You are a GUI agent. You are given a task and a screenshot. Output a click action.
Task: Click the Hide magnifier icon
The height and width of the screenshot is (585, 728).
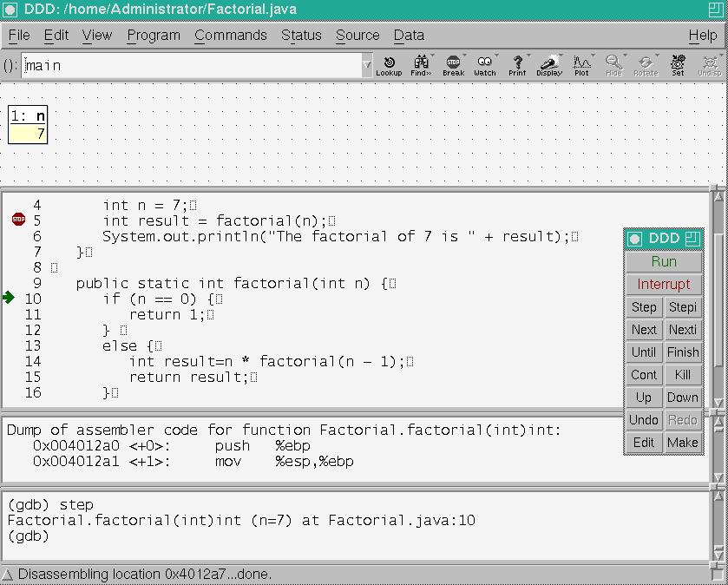pyautogui.click(x=613, y=66)
